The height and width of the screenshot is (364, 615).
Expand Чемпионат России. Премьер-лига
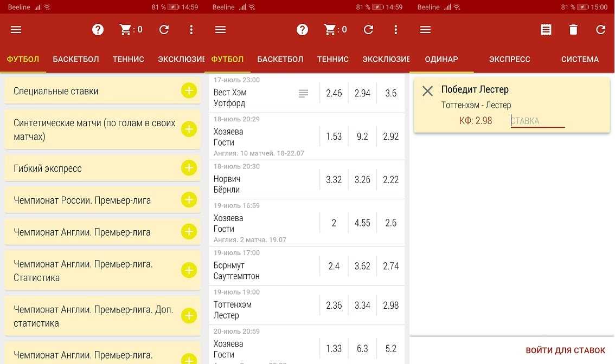[x=189, y=199]
